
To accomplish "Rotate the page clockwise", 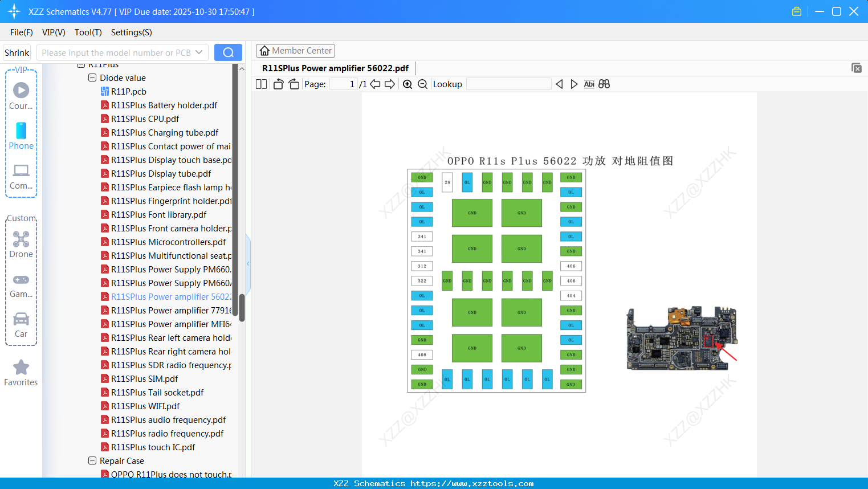I will click(294, 84).
